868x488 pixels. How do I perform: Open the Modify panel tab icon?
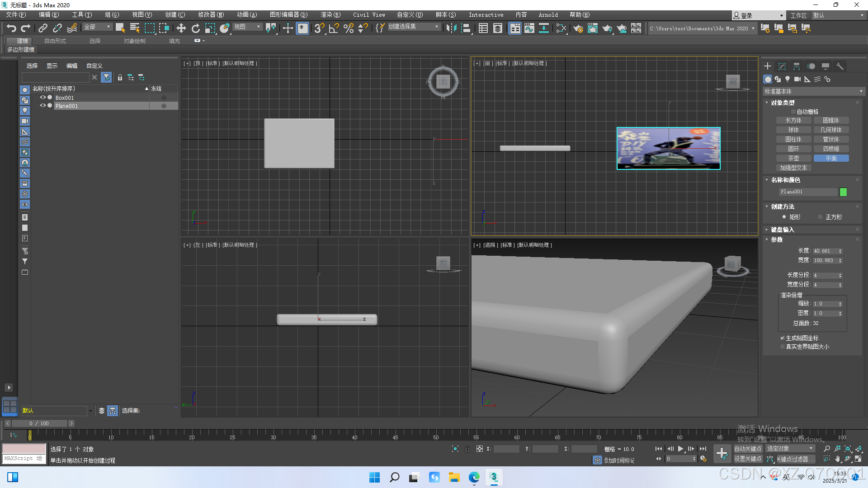[782, 66]
